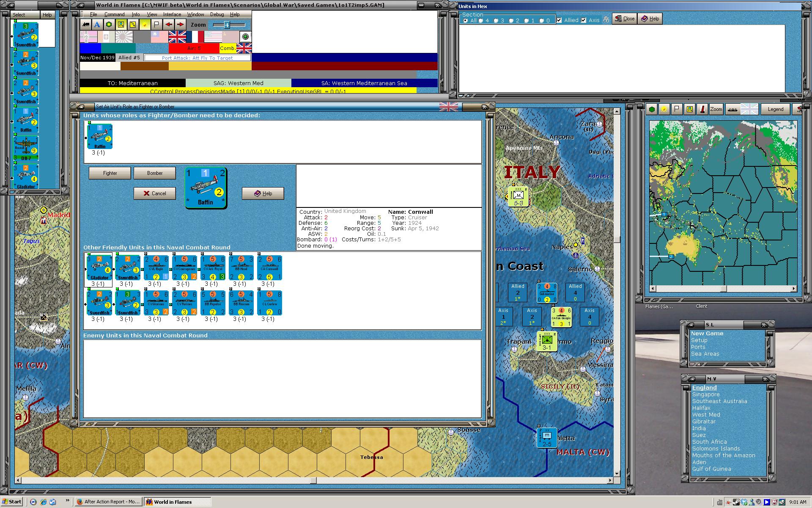Select the 'All' section radio button

[466, 20]
